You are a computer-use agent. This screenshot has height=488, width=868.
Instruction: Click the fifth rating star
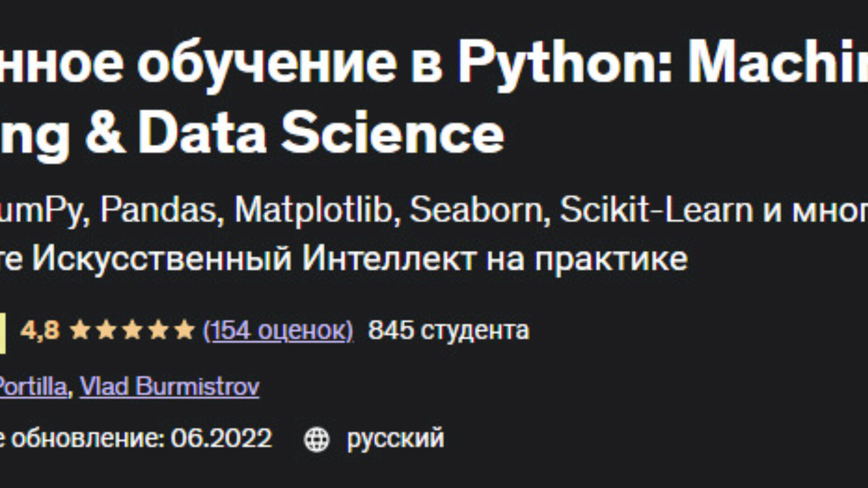click(x=185, y=330)
